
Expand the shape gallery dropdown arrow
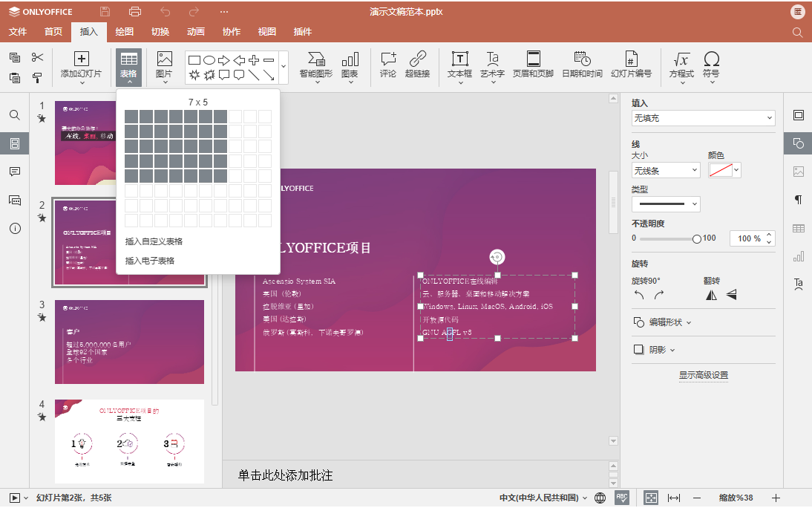click(284, 66)
